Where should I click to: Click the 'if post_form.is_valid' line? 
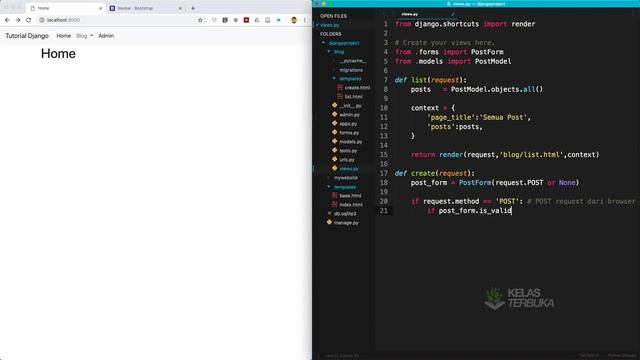(469, 211)
